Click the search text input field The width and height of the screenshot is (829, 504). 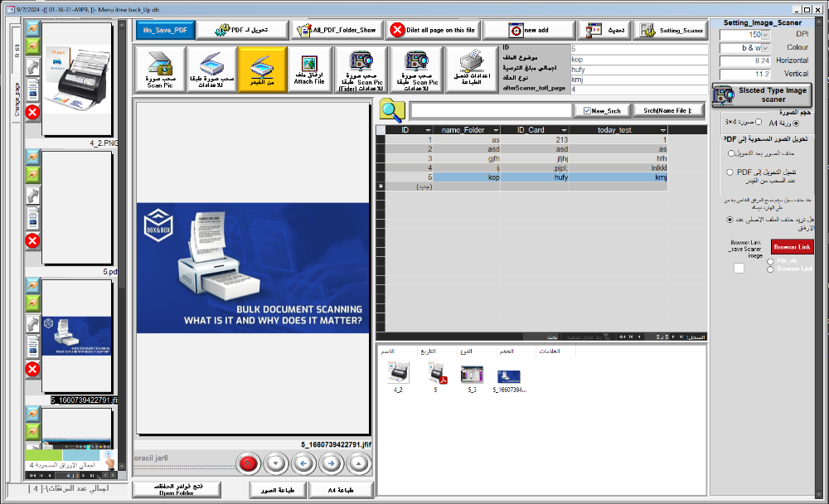(x=491, y=110)
